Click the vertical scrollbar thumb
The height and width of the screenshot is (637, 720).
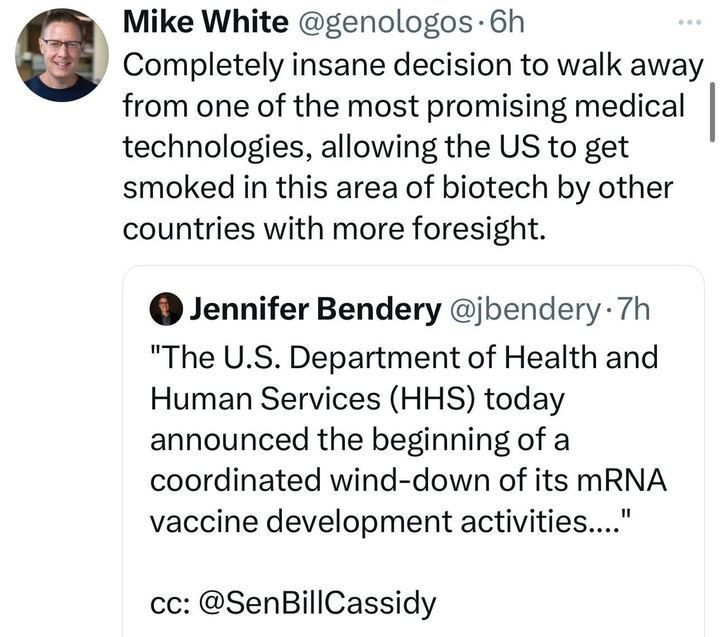[x=709, y=110]
